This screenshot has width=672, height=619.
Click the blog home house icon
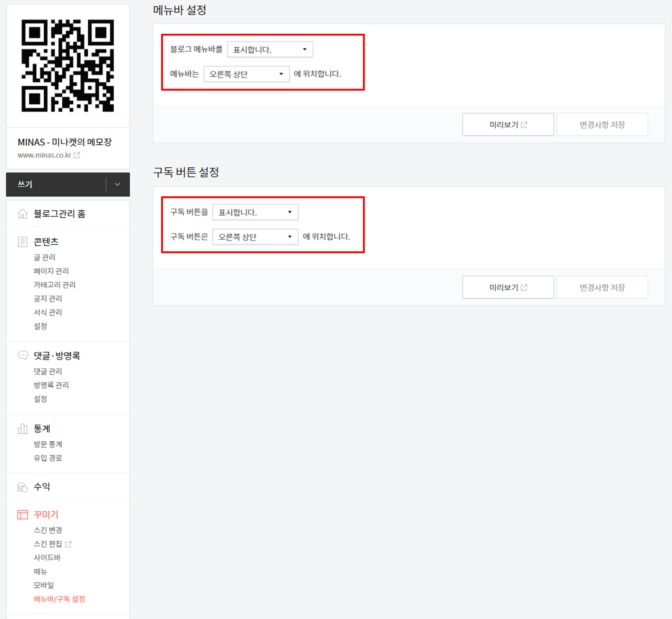[x=23, y=214]
